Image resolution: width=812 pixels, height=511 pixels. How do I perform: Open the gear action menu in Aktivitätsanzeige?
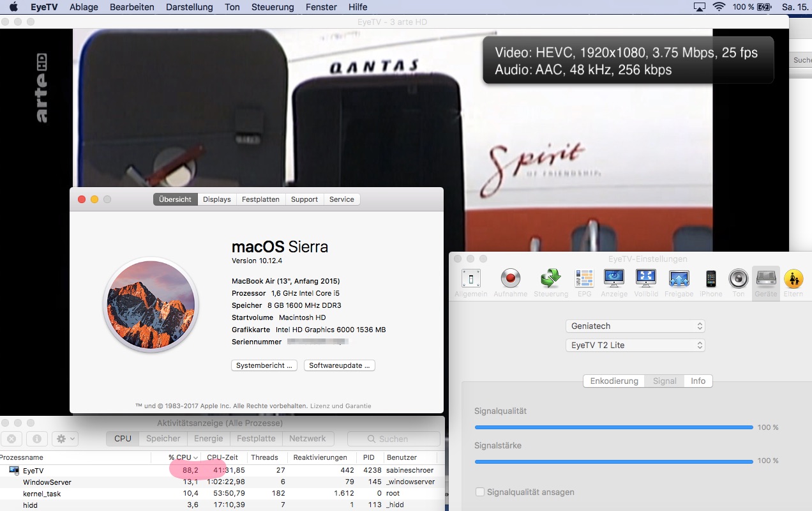tap(65, 439)
